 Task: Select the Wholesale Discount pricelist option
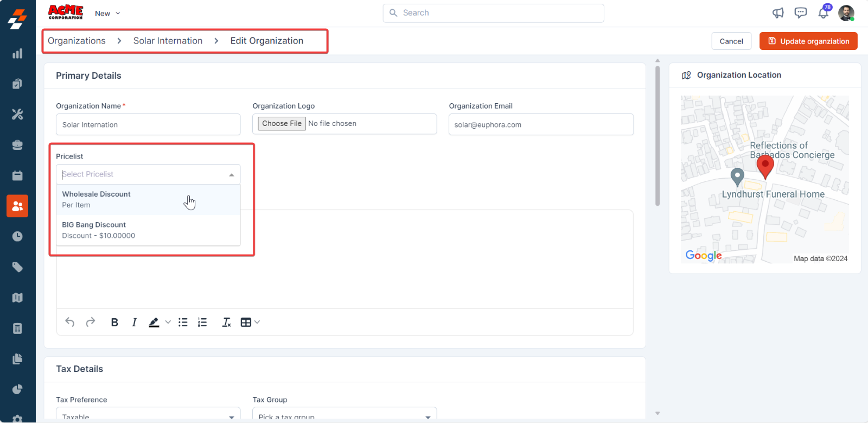(148, 200)
